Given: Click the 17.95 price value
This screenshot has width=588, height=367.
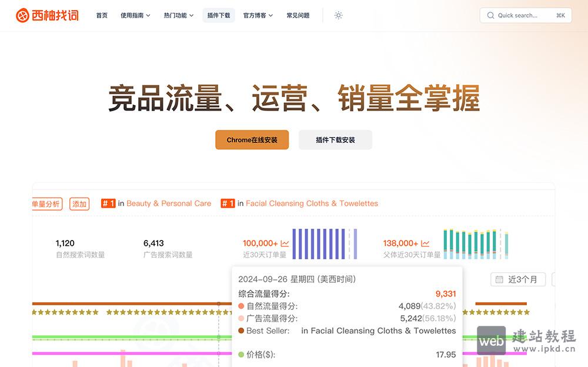Looking at the screenshot, I should (446, 355).
